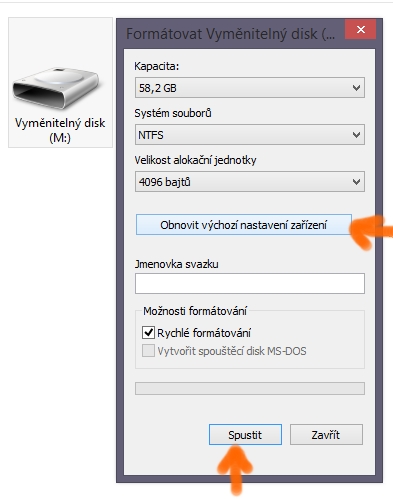Viewport: 393px width, 499px height.
Task: Click the Zavřít button
Action: pos(326,435)
